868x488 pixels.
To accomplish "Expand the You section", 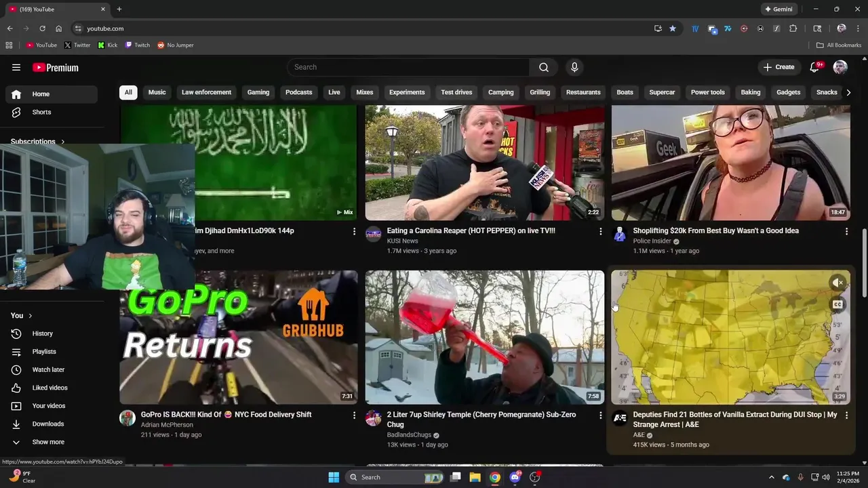I will coord(22,316).
